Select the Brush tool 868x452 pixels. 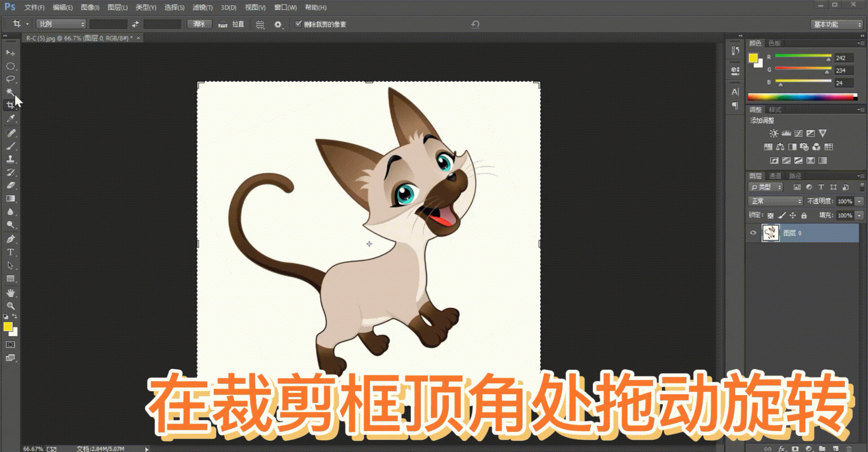pos(10,146)
